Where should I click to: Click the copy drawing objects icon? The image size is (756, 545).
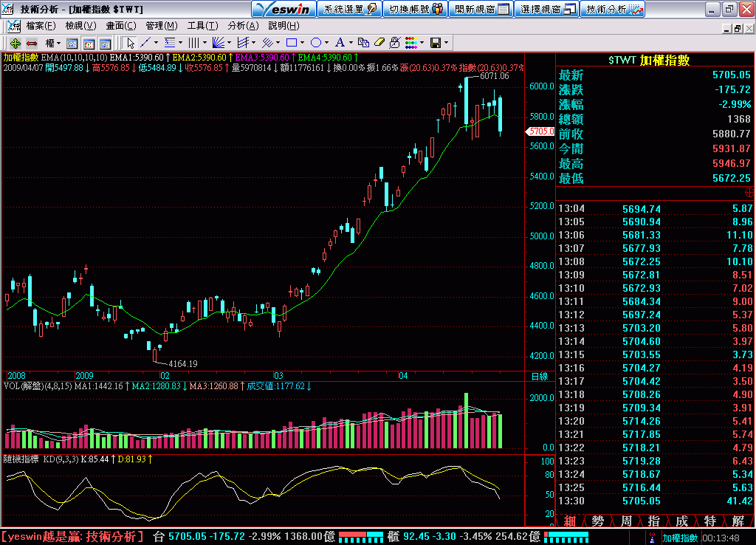(363, 43)
